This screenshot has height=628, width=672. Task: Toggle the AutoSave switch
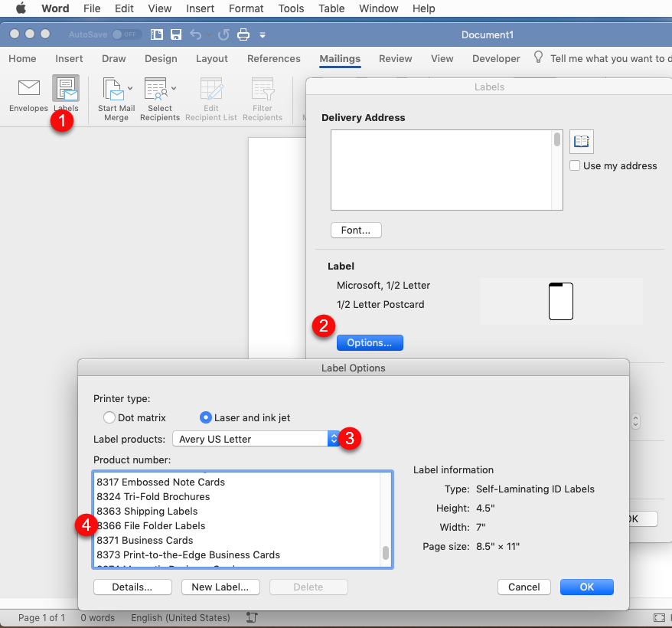coord(127,34)
